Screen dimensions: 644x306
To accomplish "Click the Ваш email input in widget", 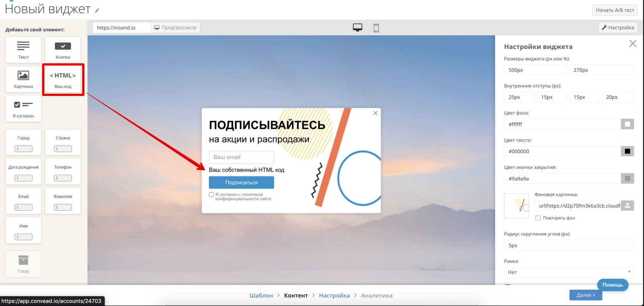I will [x=242, y=157].
